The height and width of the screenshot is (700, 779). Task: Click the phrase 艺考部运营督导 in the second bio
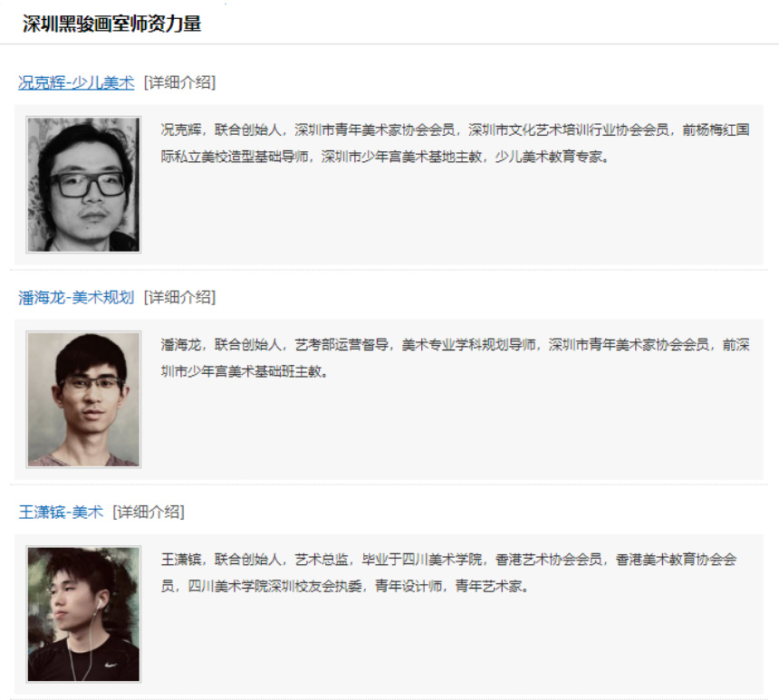(x=341, y=345)
